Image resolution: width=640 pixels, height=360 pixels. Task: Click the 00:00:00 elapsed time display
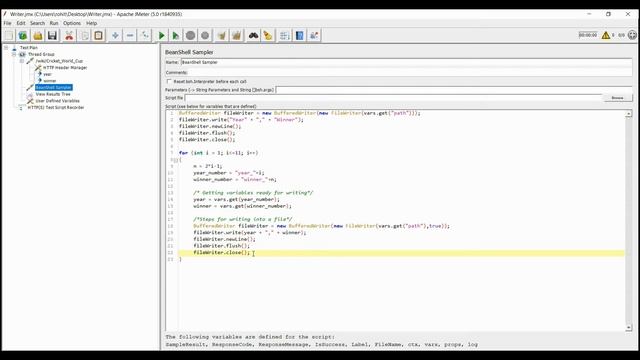pos(588,35)
